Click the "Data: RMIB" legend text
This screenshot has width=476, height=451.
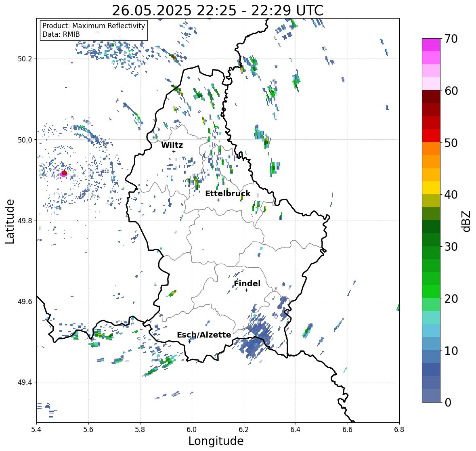pos(61,34)
